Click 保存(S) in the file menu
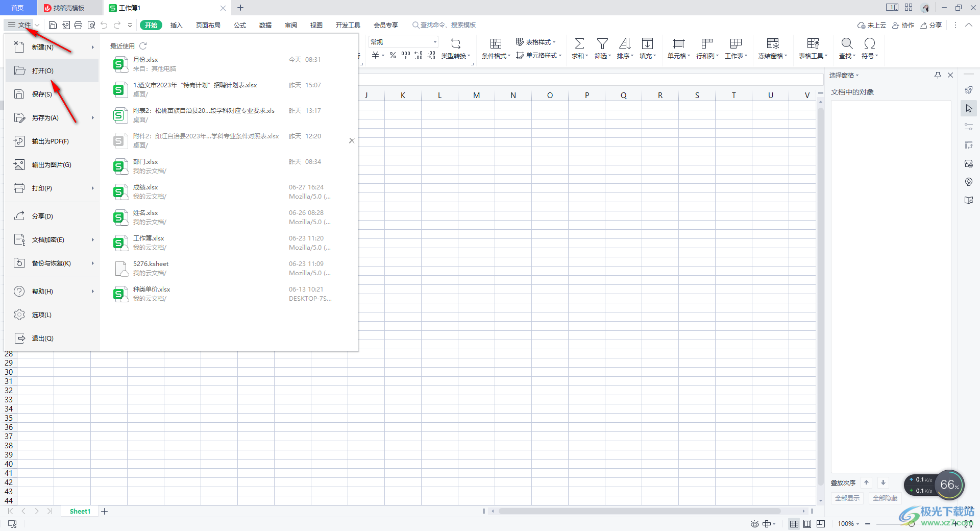 coord(52,94)
